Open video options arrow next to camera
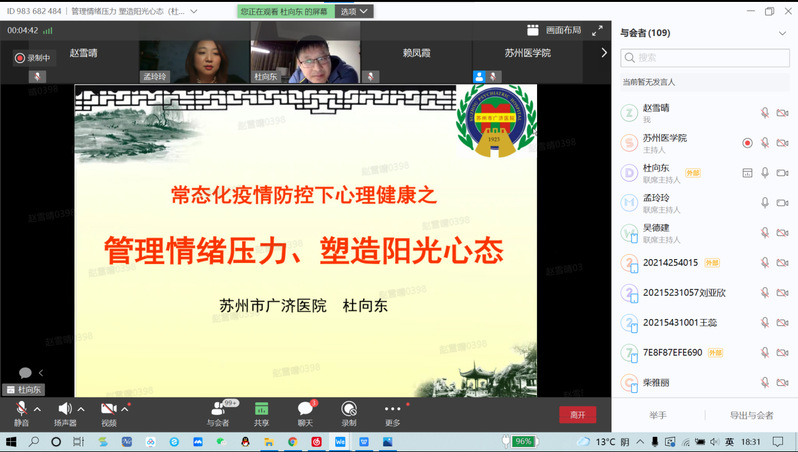This screenshot has width=798, height=452. pyautogui.click(x=125, y=409)
